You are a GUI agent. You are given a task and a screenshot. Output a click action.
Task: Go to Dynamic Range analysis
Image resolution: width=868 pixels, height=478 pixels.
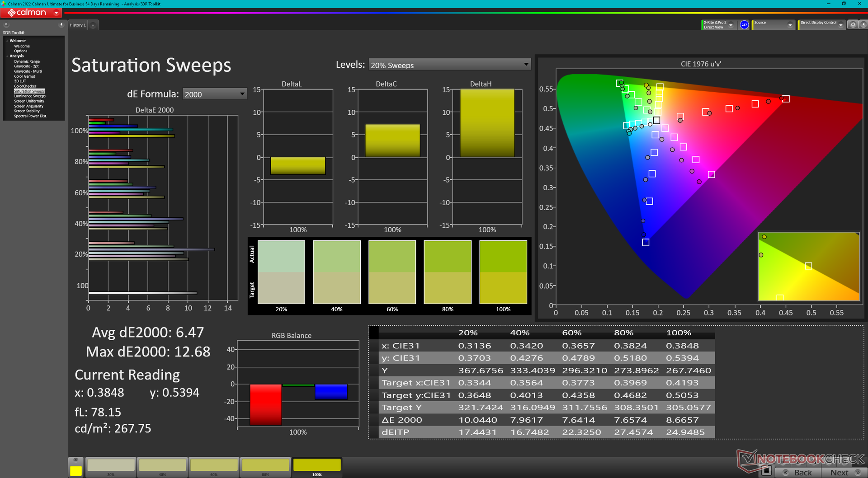[27, 61]
